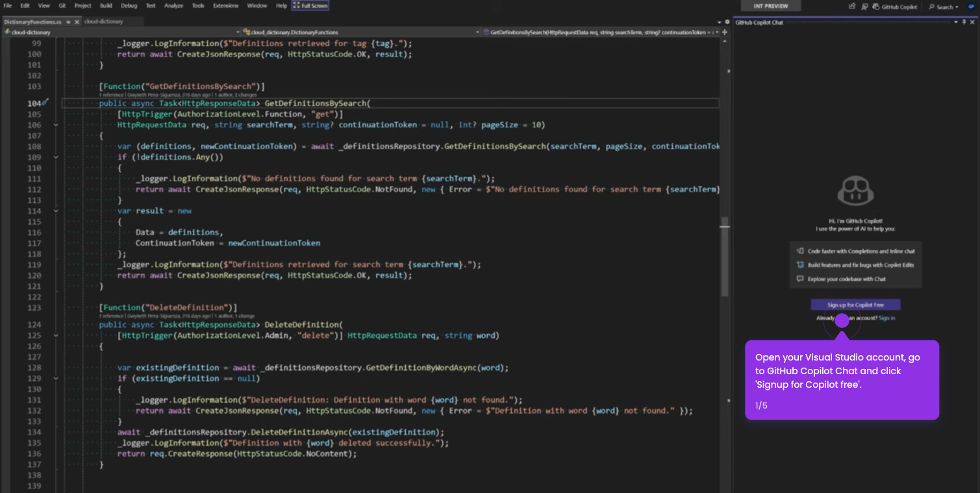Click 'return req.CreateResponse(HttpStatusCode.NoContent);' on line 136
Screen dimensions: 980x493
pyautogui.click(x=237, y=454)
